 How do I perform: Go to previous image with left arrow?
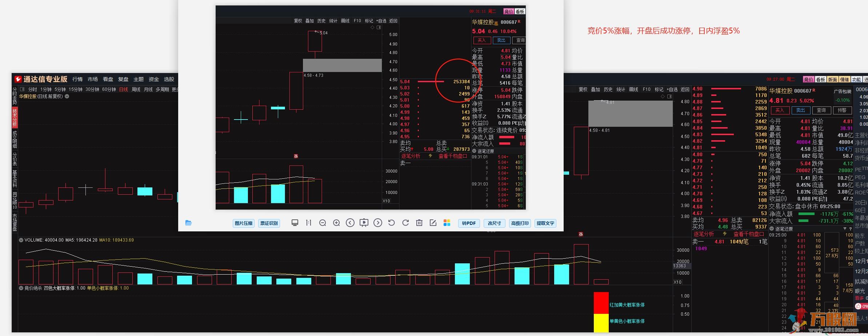click(350, 223)
